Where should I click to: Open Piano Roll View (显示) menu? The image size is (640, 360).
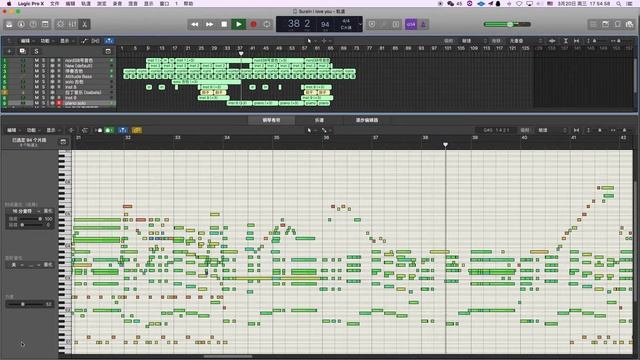pos(53,130)
